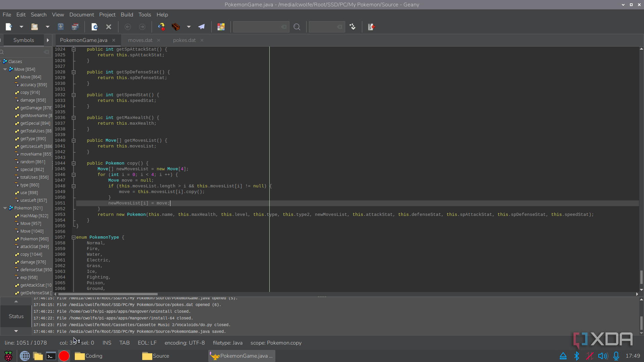Click the New file toolbar icon
The width and height of the screenshot is (644, 362).
[9, 27]
